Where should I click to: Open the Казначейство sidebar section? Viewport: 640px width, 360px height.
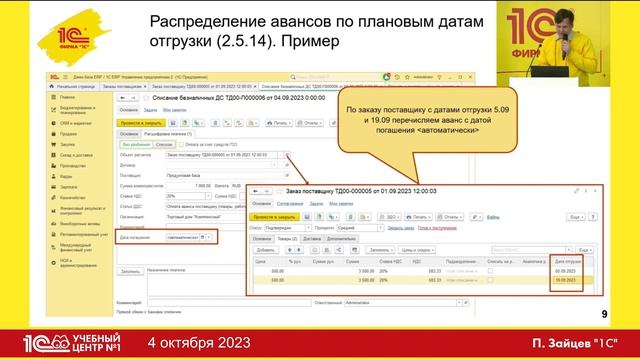(73, 198)
